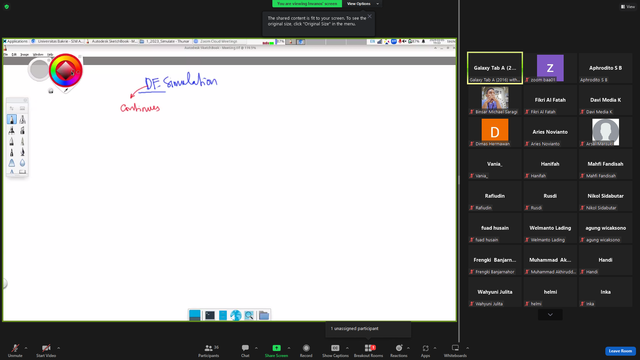Click the Unmute microphone button
The width and height of the screenshot is (640, 360).
pyautogui.click(x=15, y=350)
